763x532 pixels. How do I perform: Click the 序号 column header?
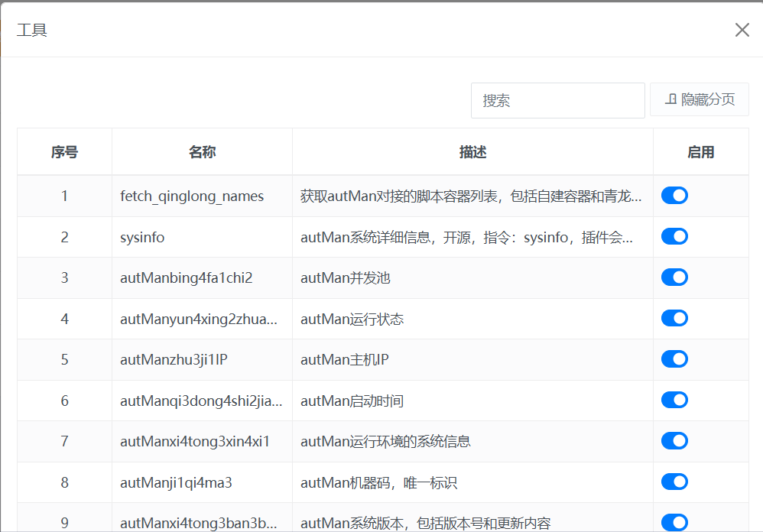point(64,152)
